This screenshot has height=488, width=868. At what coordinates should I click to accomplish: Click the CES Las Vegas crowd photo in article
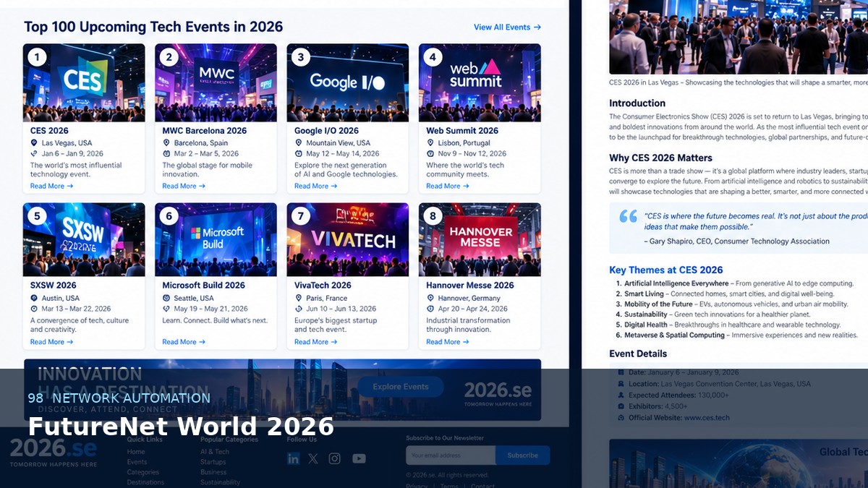pyautogui.click(x=739, y=37)
